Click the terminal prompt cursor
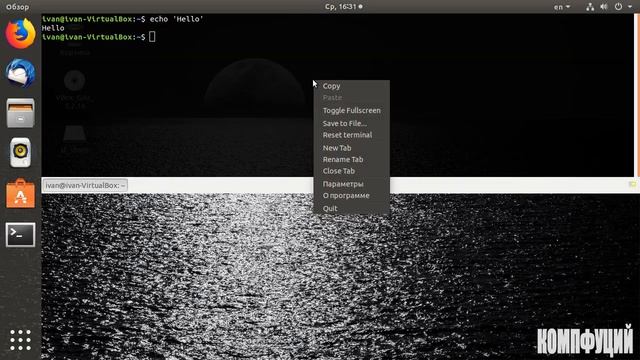 coord(152,37)
